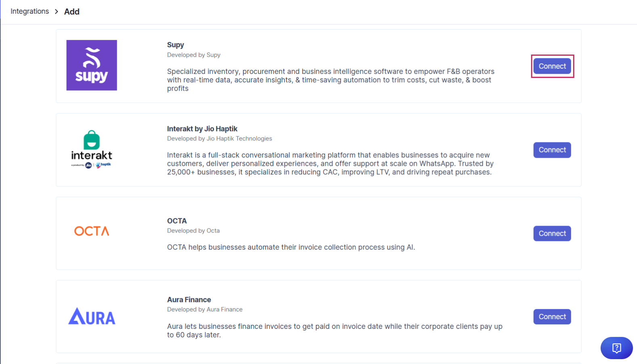Image resolution: width=637 pixels, height=364 pixels.
Task: Connect the Aura Finance integration
Action: coord(552,317)
